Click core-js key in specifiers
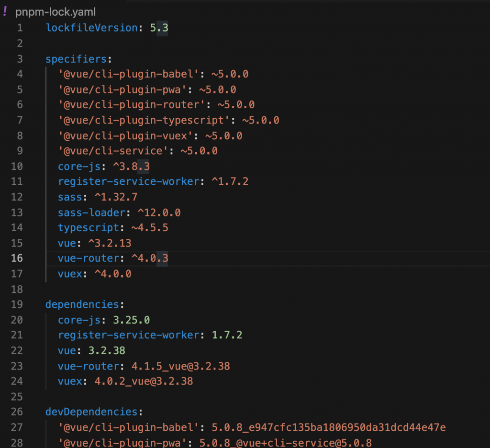The image size is (490, 448). 79,167
